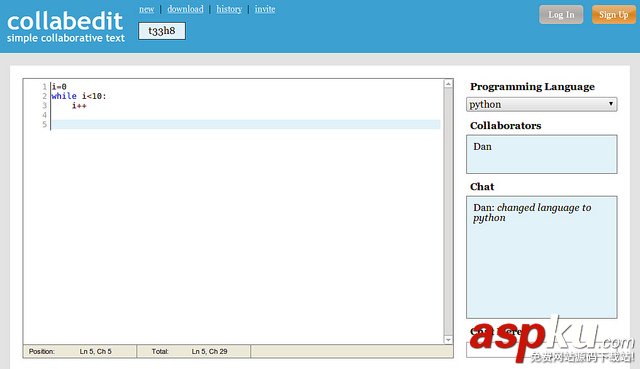This screenshot has width=640, height=369.
Task: Click the Log In button
Action: coord(561,15)
